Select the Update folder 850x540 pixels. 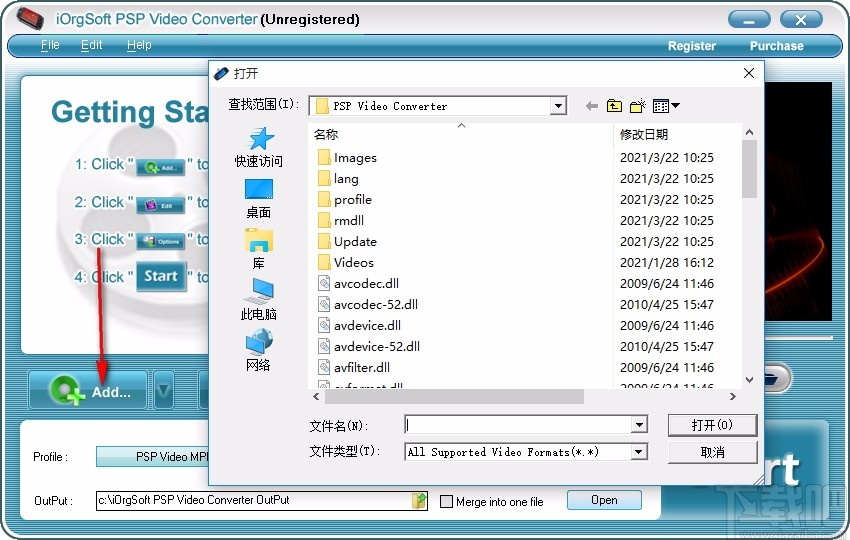point(347,242)
